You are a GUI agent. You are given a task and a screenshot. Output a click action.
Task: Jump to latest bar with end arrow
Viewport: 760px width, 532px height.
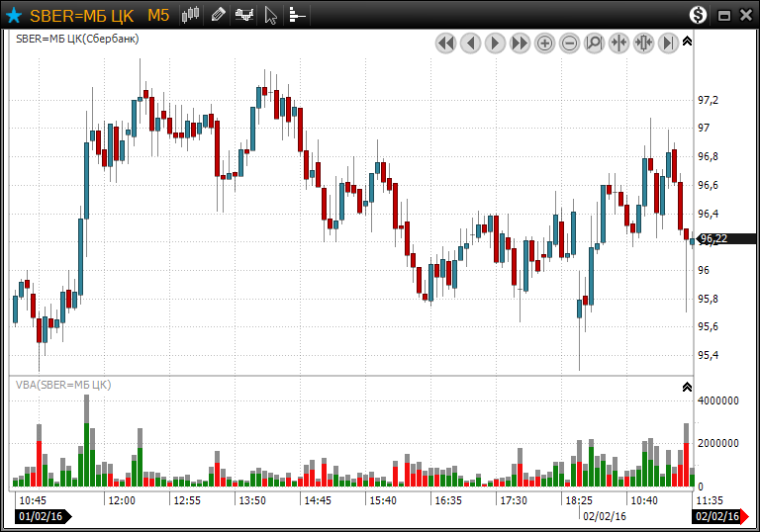(668, 43)
